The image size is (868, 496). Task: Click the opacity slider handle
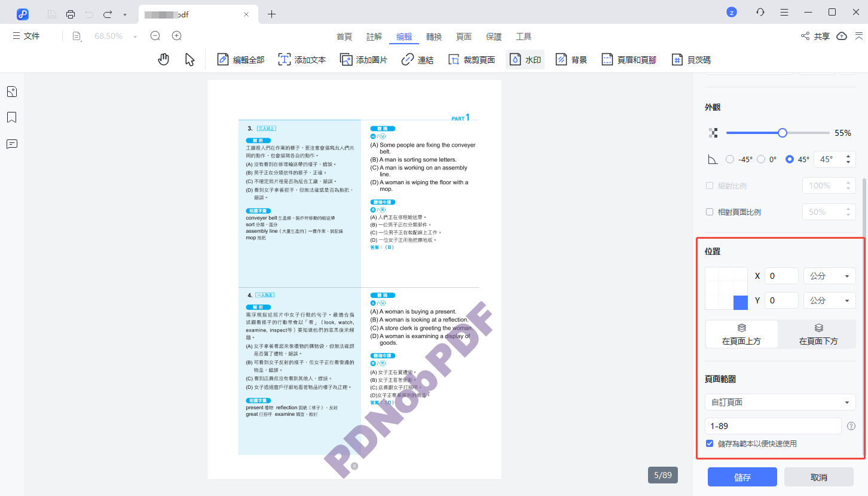click(782, 133)
